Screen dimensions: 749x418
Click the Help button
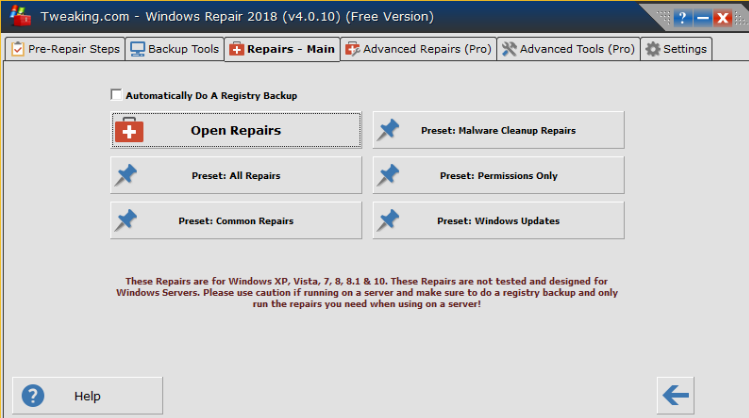[87, 396]
